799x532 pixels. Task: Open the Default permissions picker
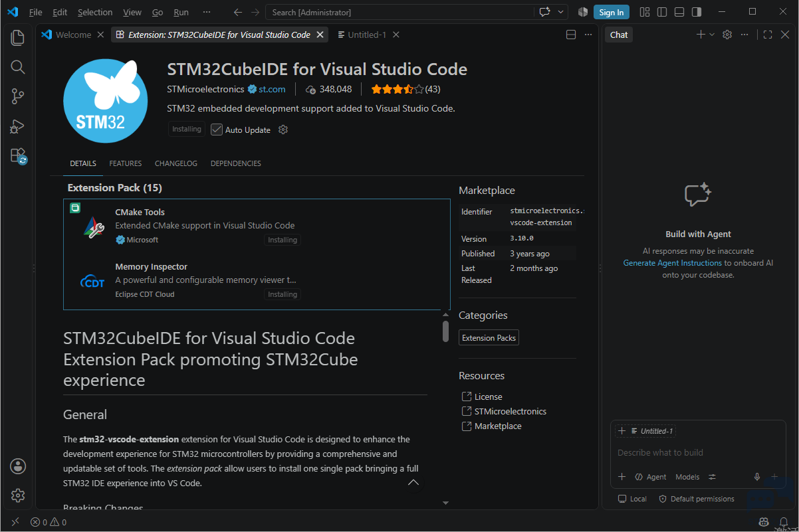[x=697, y=499]
